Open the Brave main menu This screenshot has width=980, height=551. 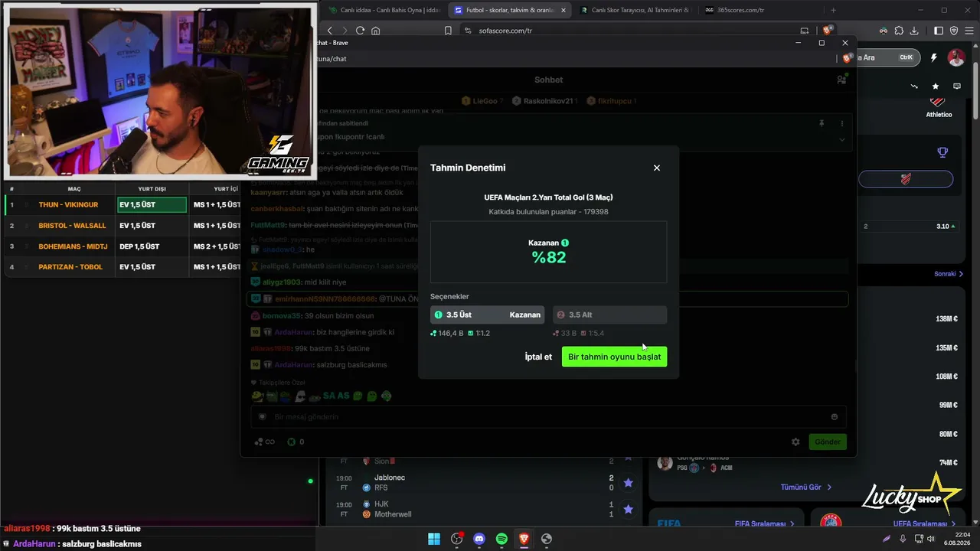pos(969,31)
